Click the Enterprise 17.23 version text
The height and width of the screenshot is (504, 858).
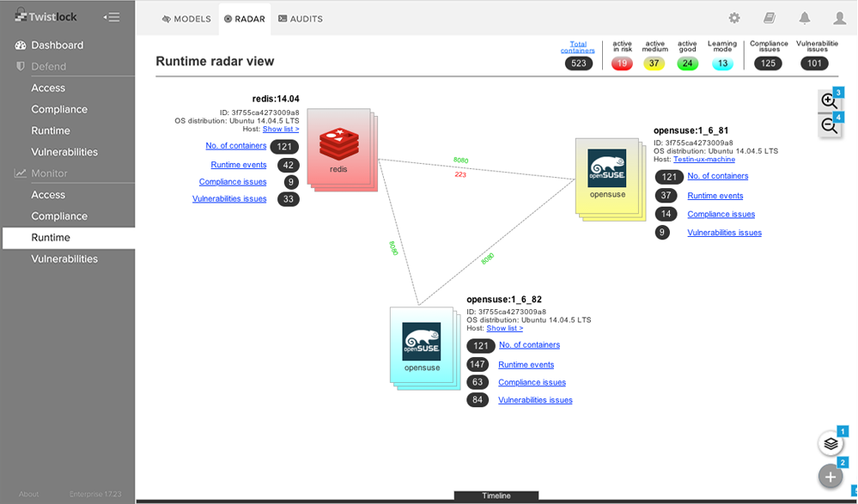(95, 495)
